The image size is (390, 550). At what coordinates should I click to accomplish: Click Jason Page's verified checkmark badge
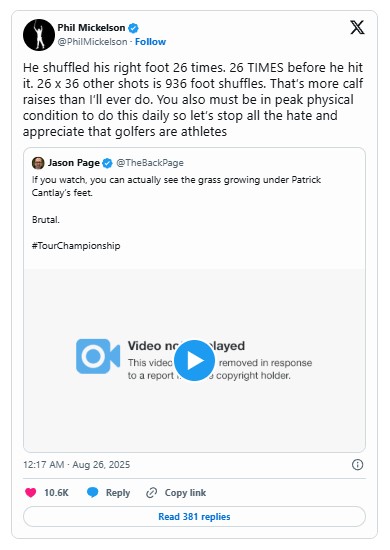[107, 163]
